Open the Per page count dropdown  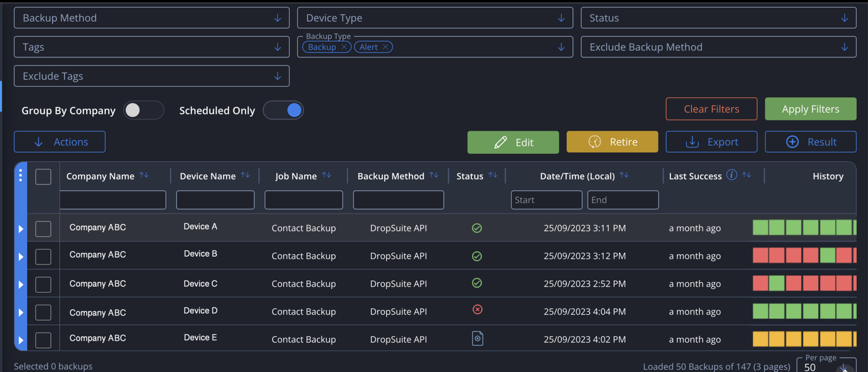tap(826, 365)
